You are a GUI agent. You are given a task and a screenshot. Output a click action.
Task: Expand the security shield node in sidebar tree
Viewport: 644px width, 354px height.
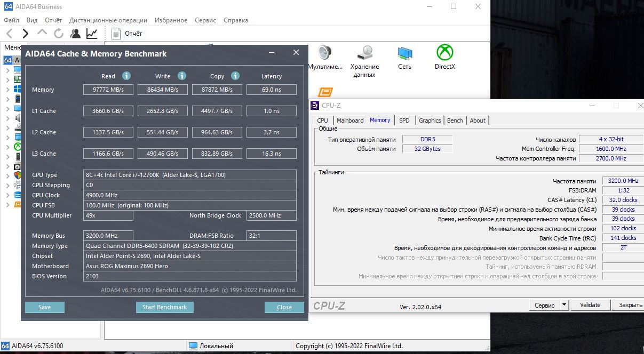(7, 176)
